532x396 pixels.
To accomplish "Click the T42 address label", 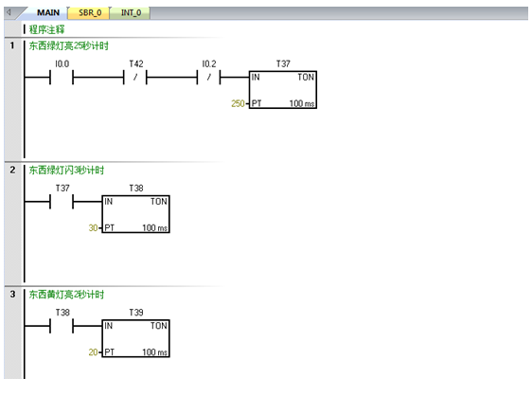I will tap(136, 63).
